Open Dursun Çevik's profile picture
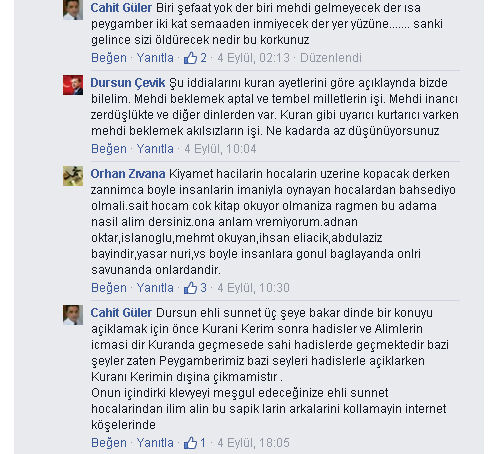500x454 pixels. 73,85
